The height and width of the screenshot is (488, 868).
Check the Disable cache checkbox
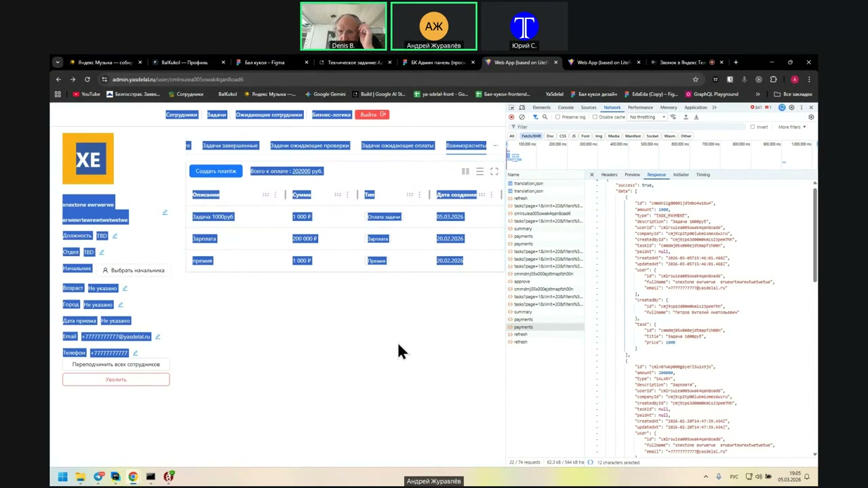[595, 117]
